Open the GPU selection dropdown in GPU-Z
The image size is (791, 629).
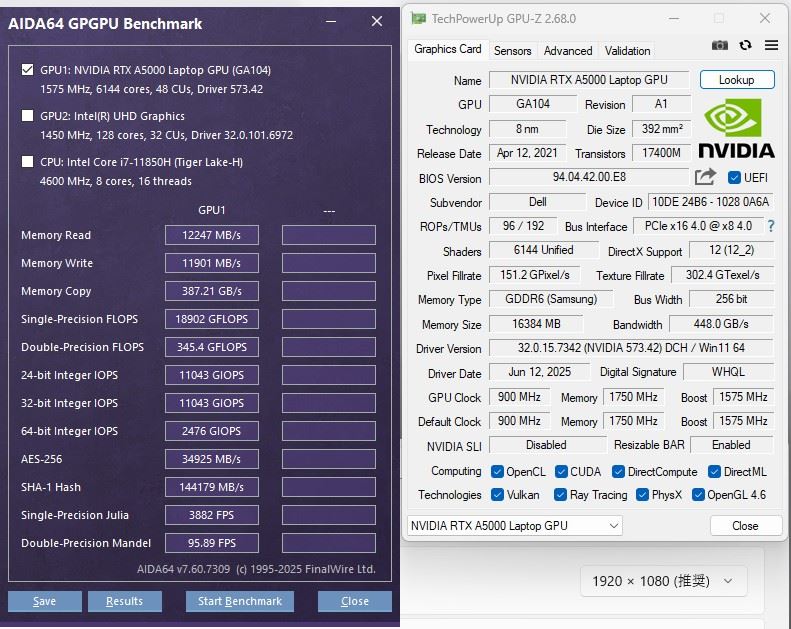[x=514, y=526]
